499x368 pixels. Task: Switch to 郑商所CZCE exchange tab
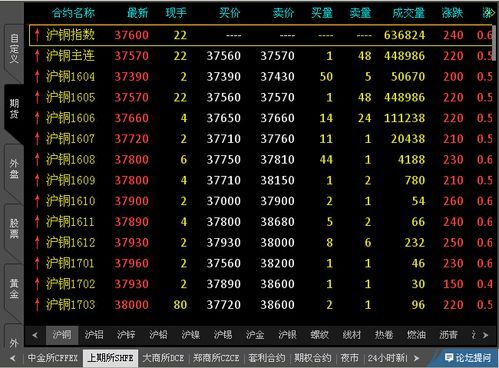point(216,358)
